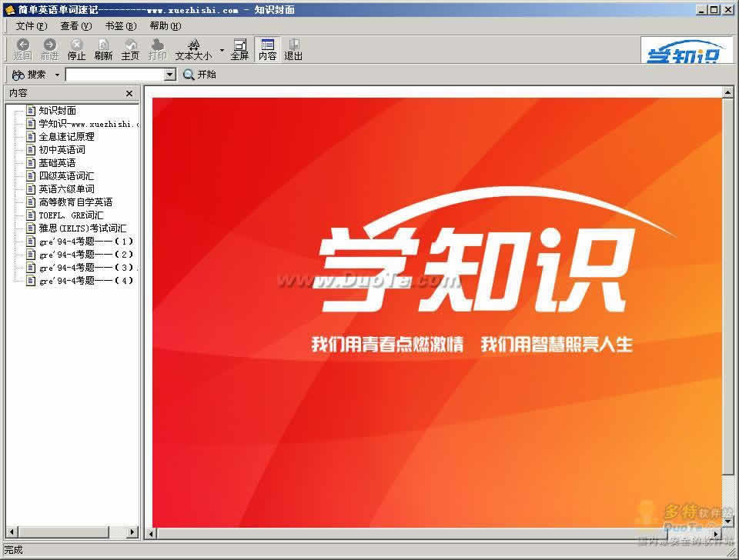Open the 四级英语词汇 topic
Screen dimensions: 739x560
click(66, 175)
